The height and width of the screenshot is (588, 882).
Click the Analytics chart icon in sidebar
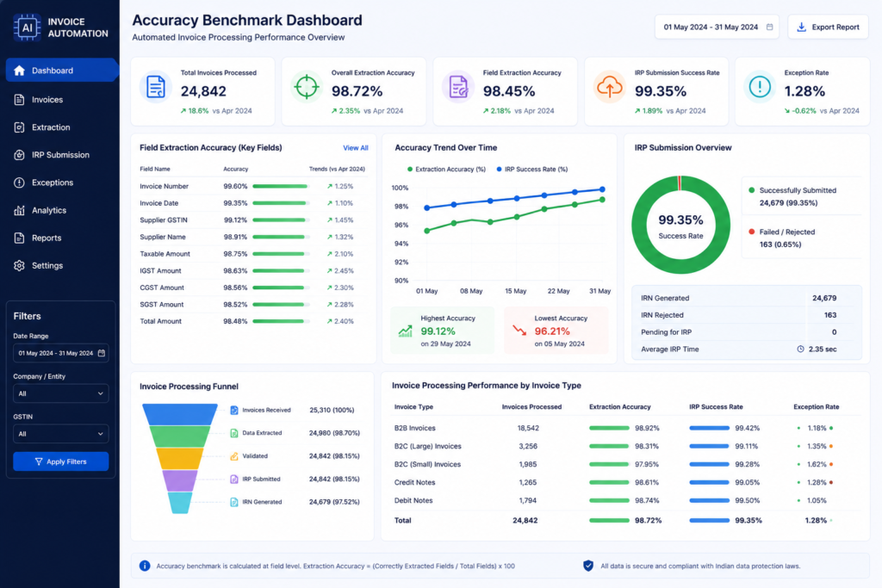point(19,210)
